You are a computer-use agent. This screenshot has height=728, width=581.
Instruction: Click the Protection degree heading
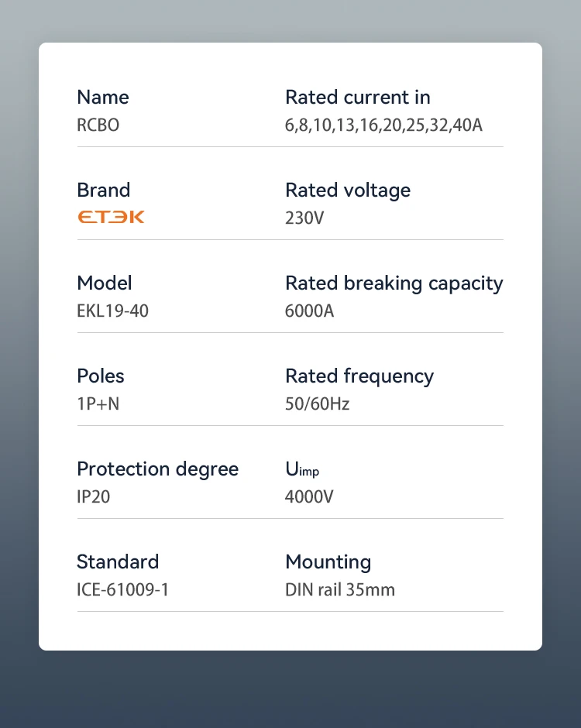pos(158,469)
